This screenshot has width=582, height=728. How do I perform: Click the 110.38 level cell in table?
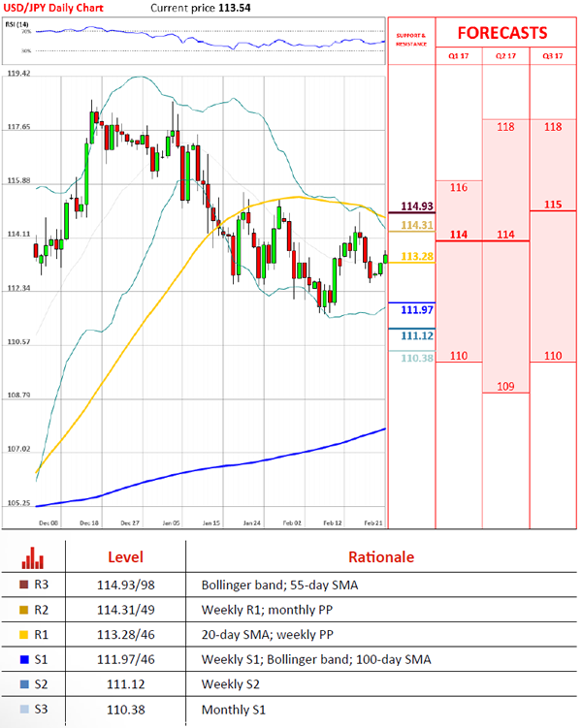point(126,710)
